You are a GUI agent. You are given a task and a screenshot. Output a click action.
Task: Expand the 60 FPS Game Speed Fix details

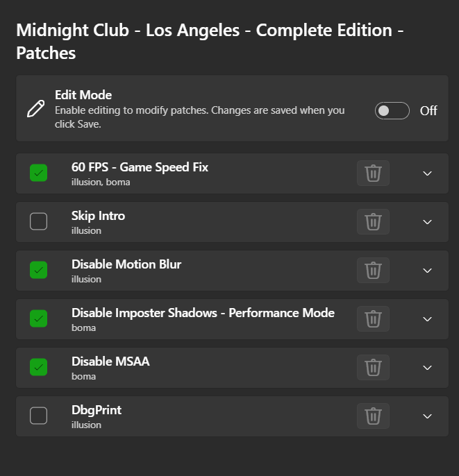(x=428, y=173)
